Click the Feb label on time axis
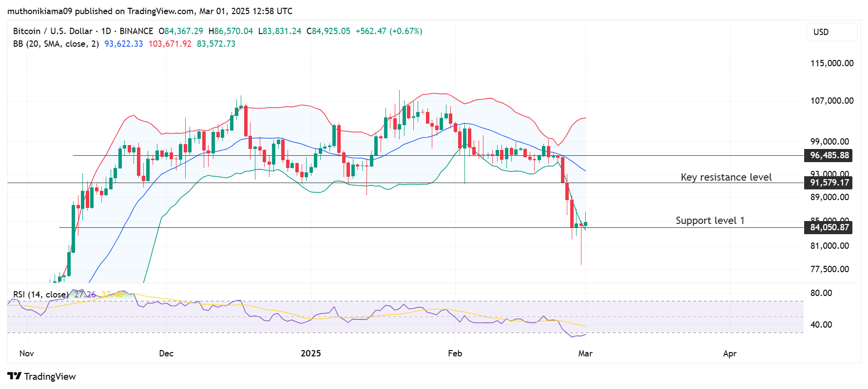The image size is (868, 389). [455, 353]
